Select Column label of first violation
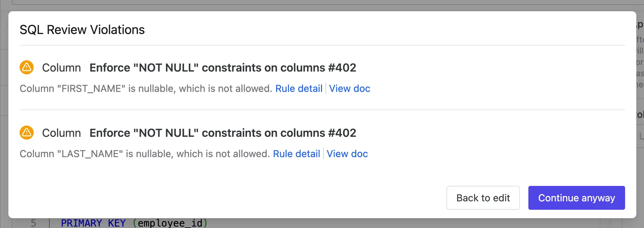The width and height of the screenshot is (644, 228). pos(61,68)
